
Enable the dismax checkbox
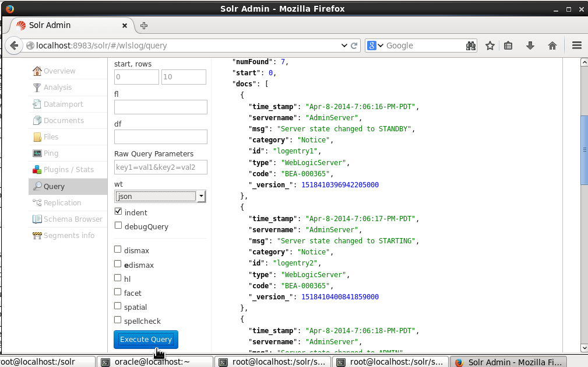118,249
